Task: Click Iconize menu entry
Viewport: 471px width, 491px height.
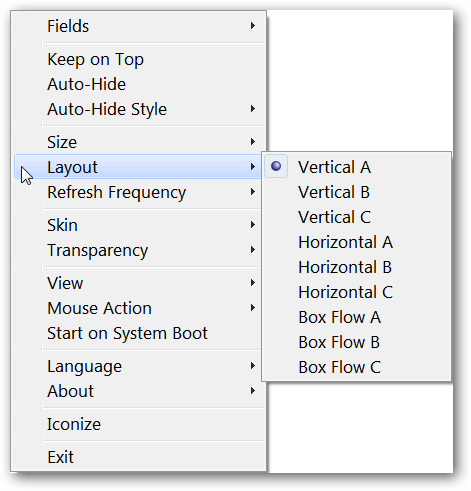Action: click(138, 424)
